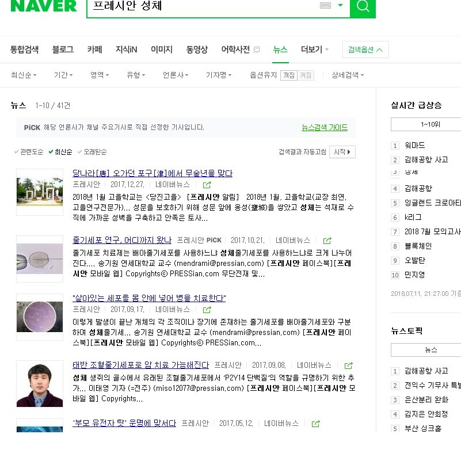This screenshot has width=461, height=476.
Task: Click news topic 김지은 안희정
Action: coord(426,414)
